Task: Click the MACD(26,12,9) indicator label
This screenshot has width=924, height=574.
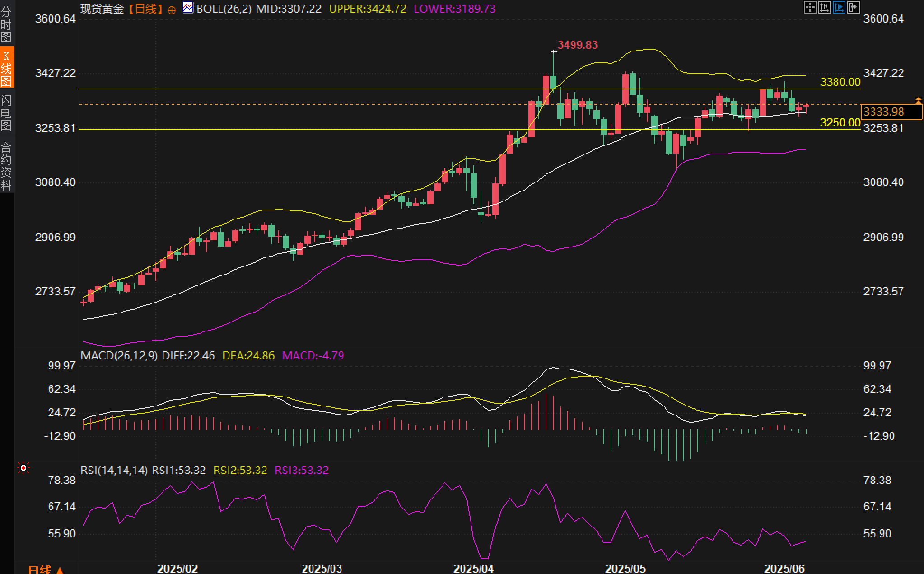Action: [x=119, y=356]
